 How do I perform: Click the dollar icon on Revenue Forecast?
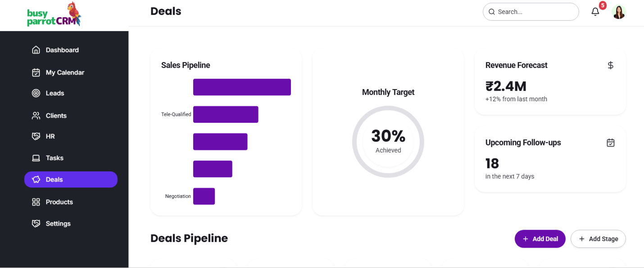pos(611,65)
